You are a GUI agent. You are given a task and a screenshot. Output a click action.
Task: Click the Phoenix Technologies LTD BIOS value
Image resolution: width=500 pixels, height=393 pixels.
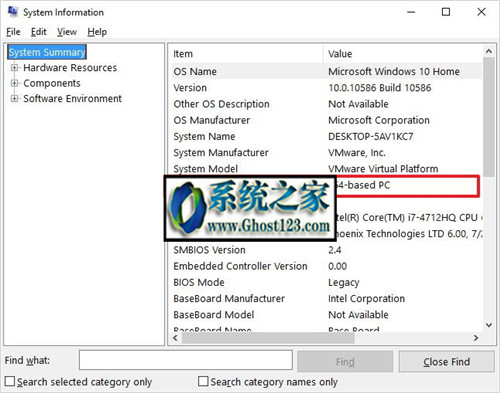[x=409, y=234]
